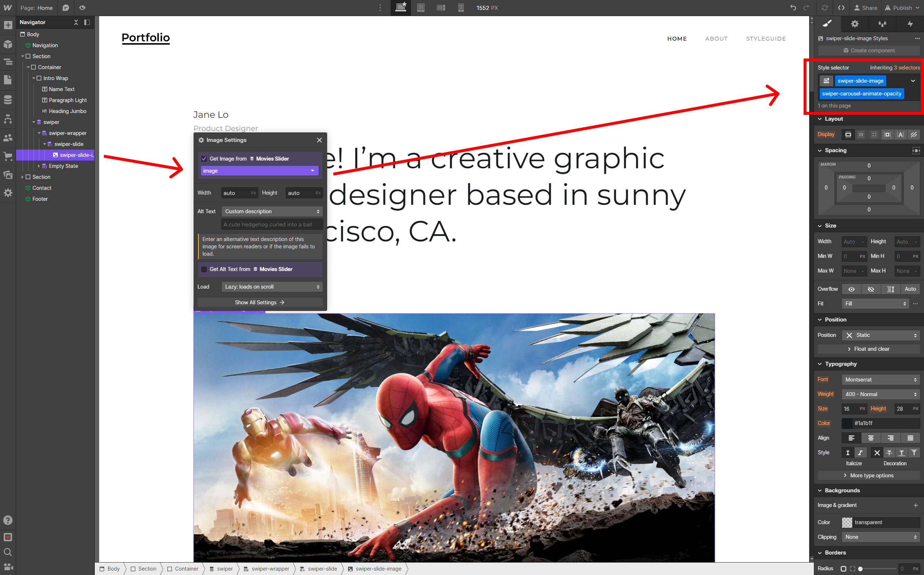Open Weight 400 Normal dropdown

[x=880, y=394]
